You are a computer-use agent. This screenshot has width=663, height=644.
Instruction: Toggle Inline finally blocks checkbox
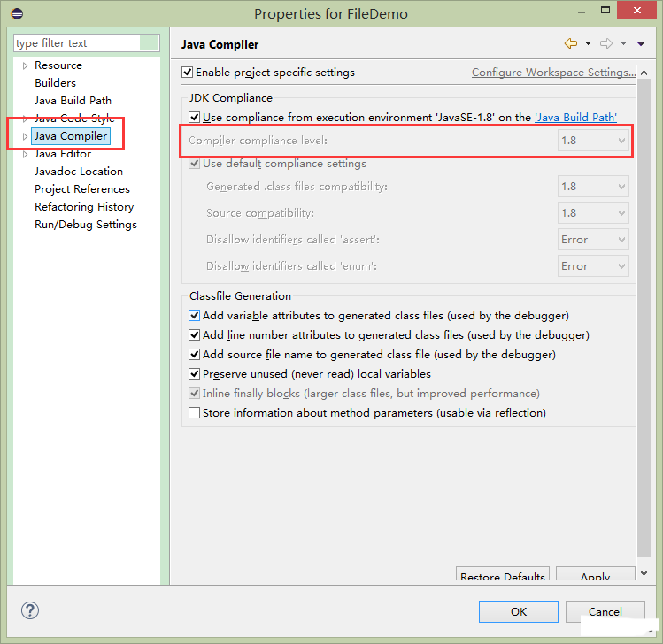(x=194, y=394)
